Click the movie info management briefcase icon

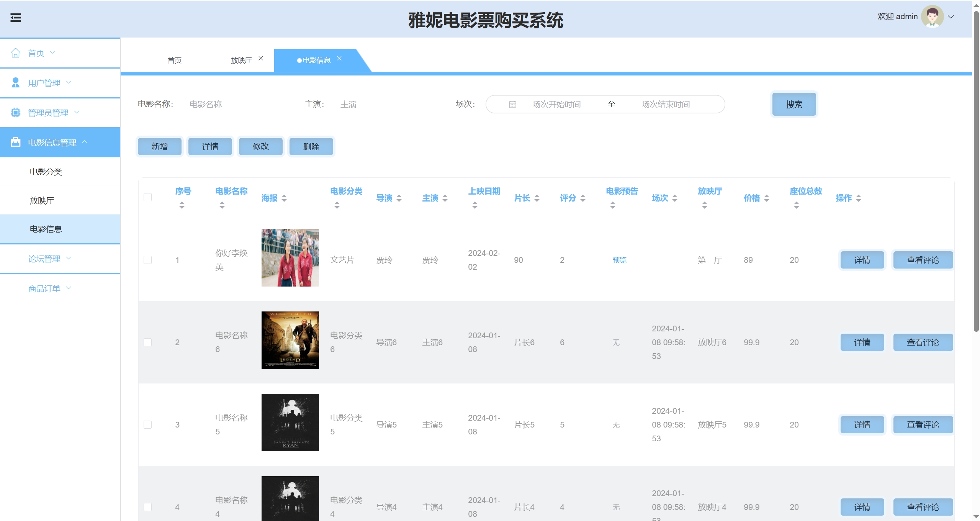[x=16, y=142]
